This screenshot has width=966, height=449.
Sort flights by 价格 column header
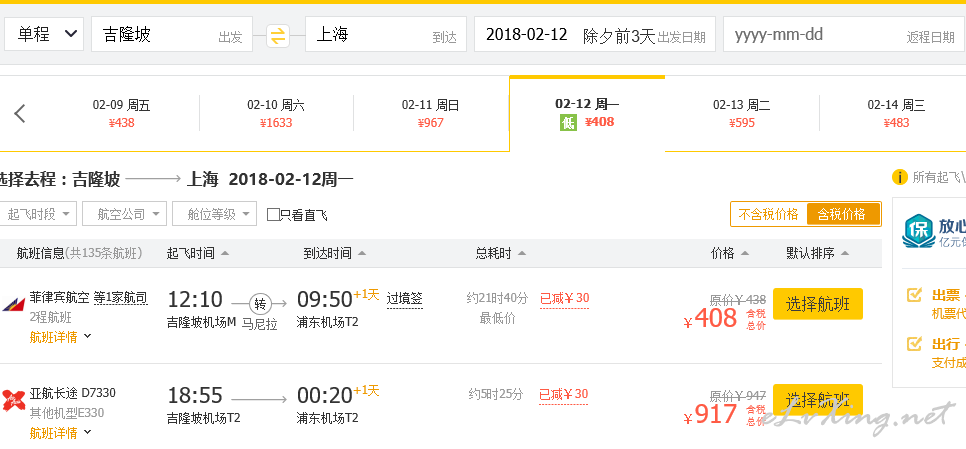point(729,253)
